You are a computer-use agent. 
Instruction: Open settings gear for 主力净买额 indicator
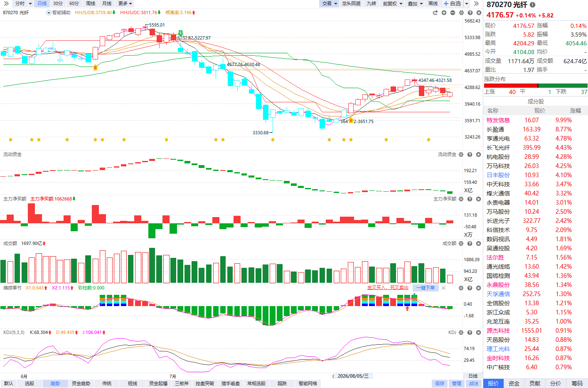[461, 199]
